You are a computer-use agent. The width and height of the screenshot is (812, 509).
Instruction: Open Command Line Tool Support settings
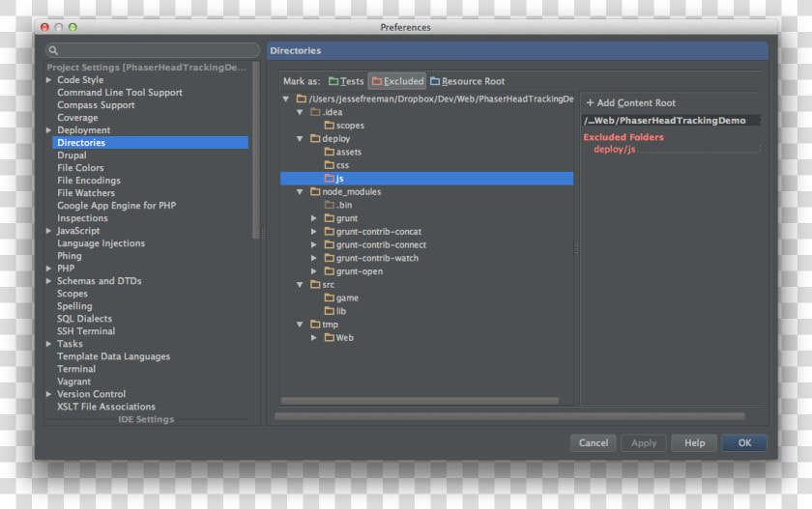pyautogui.click(x=120, y=92)
